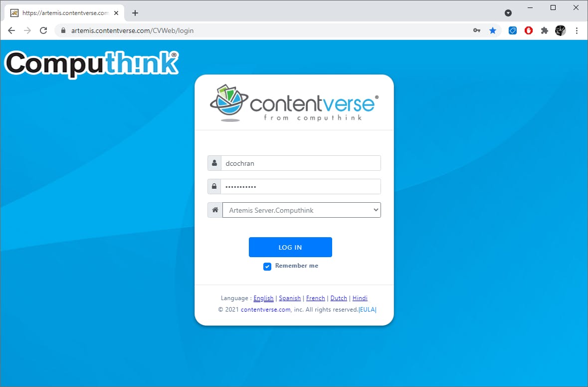Open the contentverse.com footer link
This screenshot has width=588, height=387.
(x=265, y=310)
